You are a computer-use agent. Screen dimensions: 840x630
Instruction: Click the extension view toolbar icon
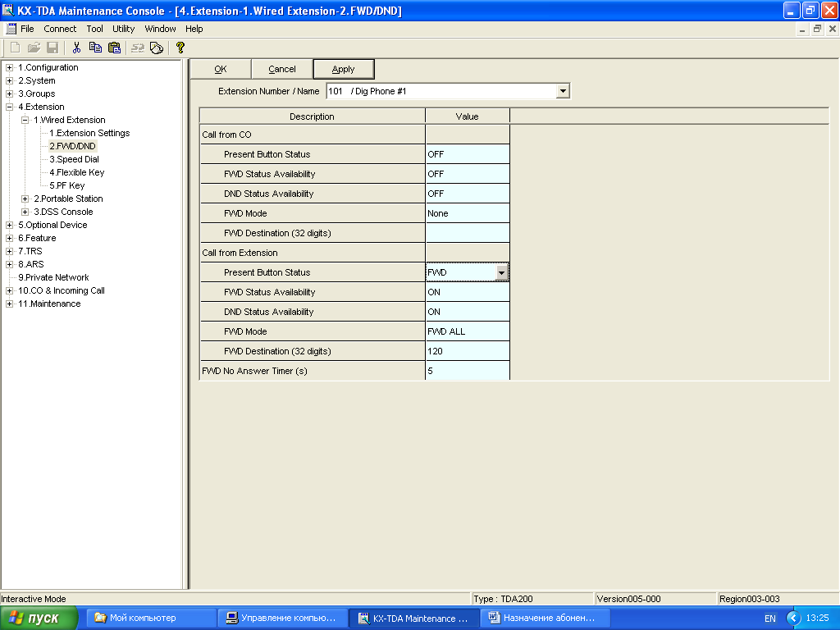[x=157, y=48]
